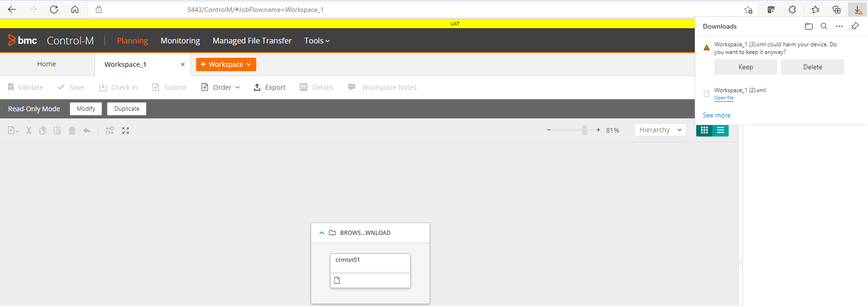Viewport: 868px width, 307px height.
Task: Click the paste clipboard icon
Action: tap(57, 130)
